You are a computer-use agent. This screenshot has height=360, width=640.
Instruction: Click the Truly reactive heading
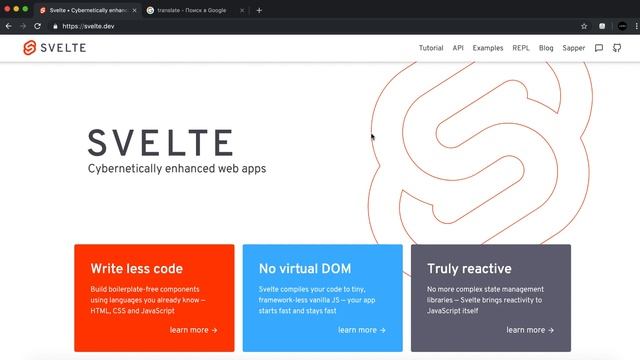click(469, 269)
